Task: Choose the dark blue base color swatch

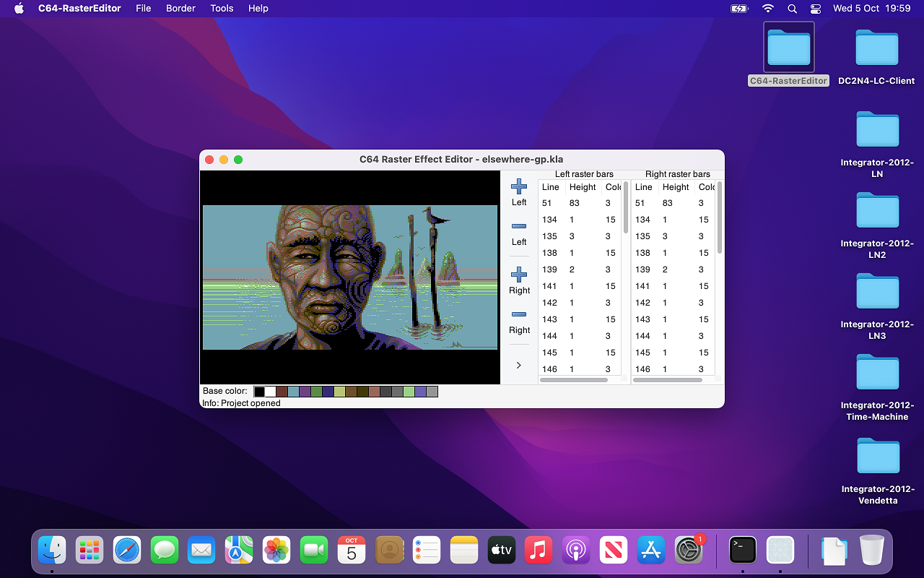Action: coord(328,392)
